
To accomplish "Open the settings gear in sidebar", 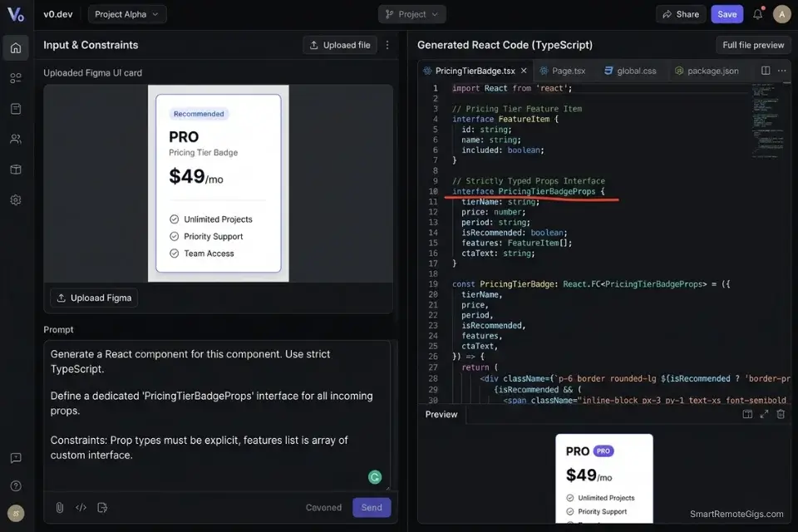I will pyautogui.click(x=16, y=200).
